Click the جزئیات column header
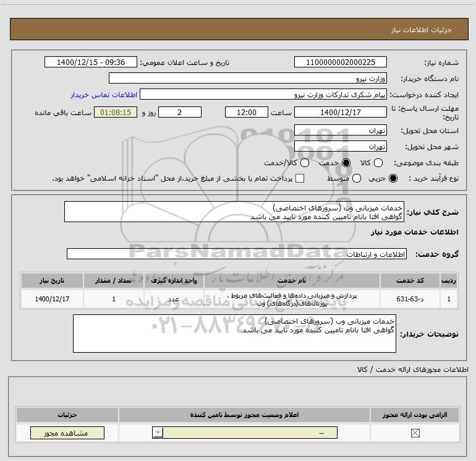Image resolution: width=476 pixels, height=461 pixels. pyautogui.click(x=67, y=415)
